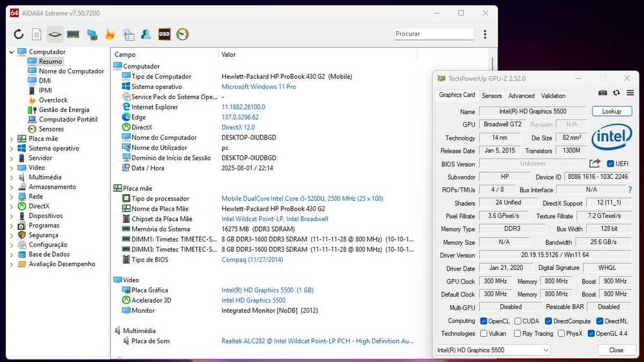Switch to the Graphics Card tab
The image size is (644, 362).
tap(457, 95)
